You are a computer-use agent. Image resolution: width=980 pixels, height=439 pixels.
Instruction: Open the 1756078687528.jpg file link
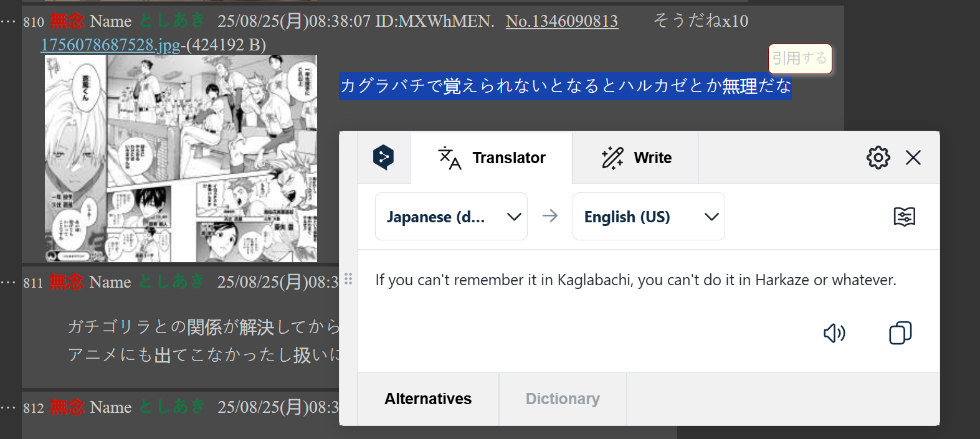[x=110, y=45]
